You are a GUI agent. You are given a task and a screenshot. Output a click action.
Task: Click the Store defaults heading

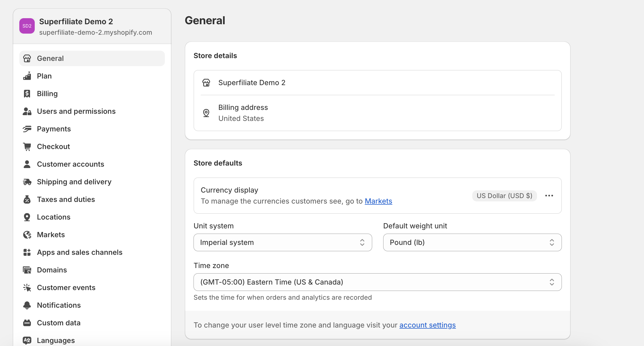click(x=218, y=163)
